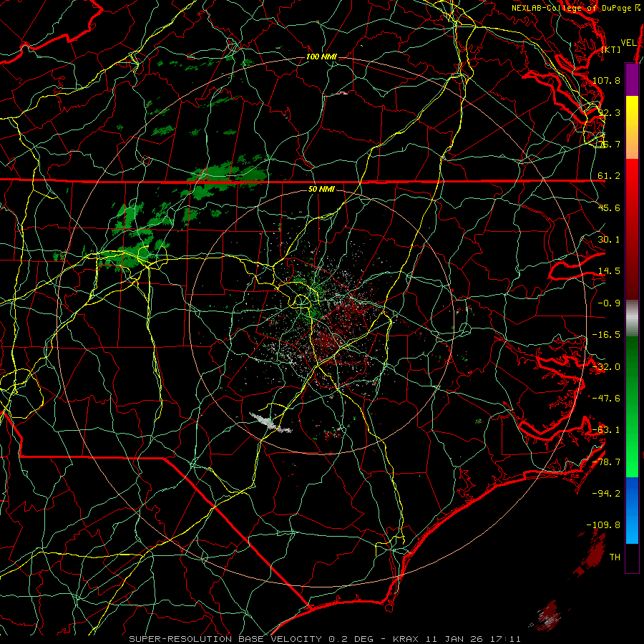
Task: Select the -16.5 legend value
Action: click(606, 335)
